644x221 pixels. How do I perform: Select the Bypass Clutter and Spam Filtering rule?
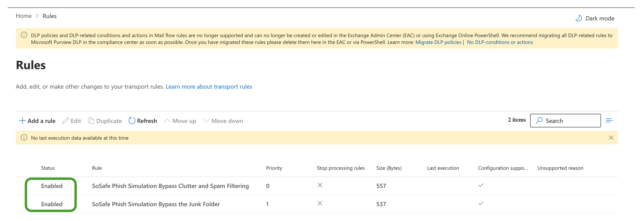tap(170, 186)
